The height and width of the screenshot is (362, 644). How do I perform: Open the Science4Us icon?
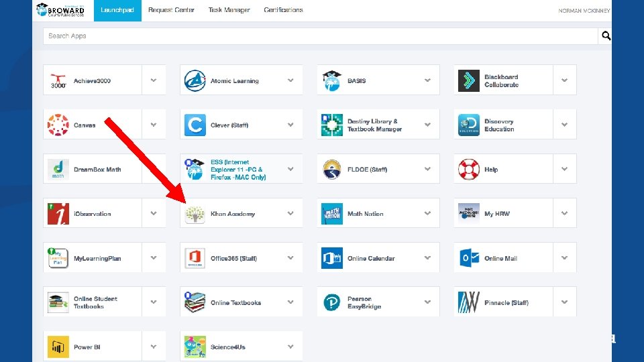coord(195,347)
